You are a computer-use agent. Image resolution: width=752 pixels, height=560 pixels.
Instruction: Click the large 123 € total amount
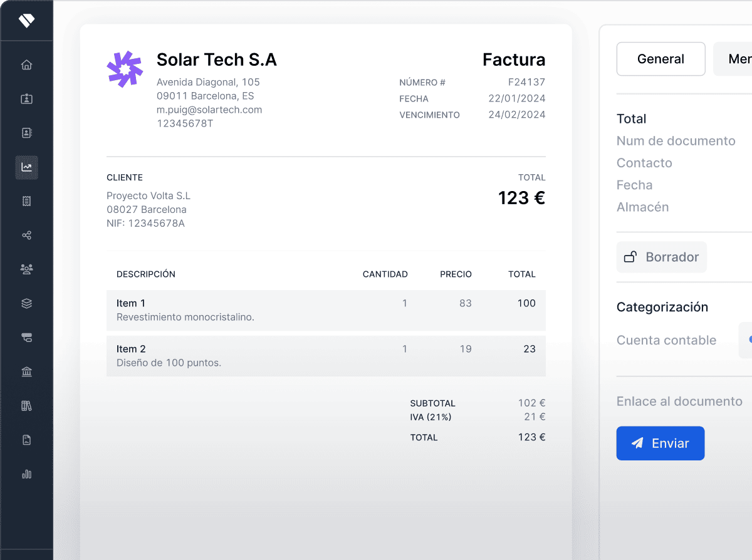pyautogui.click(x=521, y=198)
